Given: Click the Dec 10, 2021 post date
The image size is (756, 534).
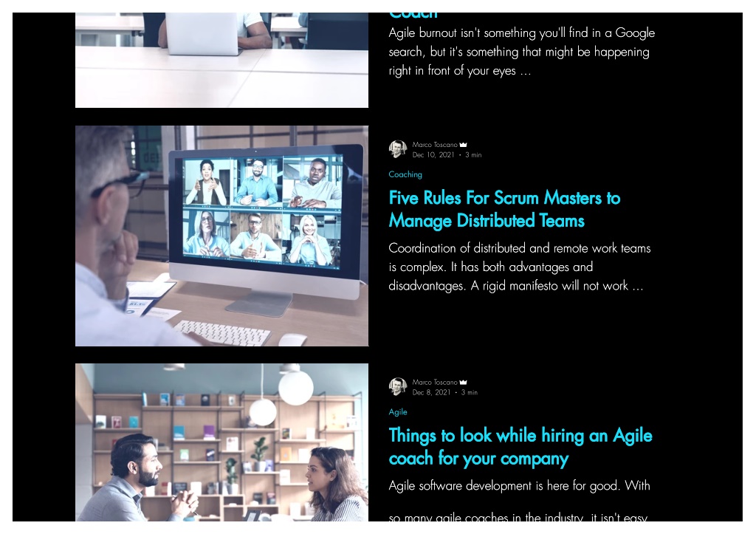Looking at the screenshot, I should click(433, 155).
